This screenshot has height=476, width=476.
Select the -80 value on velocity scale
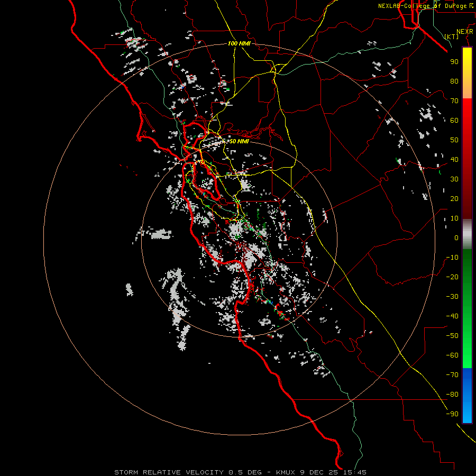click(452, 395)
